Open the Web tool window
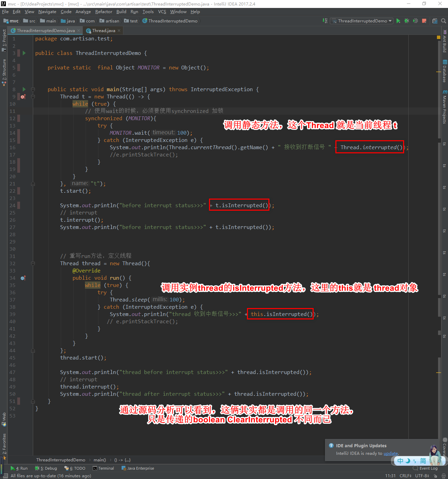 4,419
